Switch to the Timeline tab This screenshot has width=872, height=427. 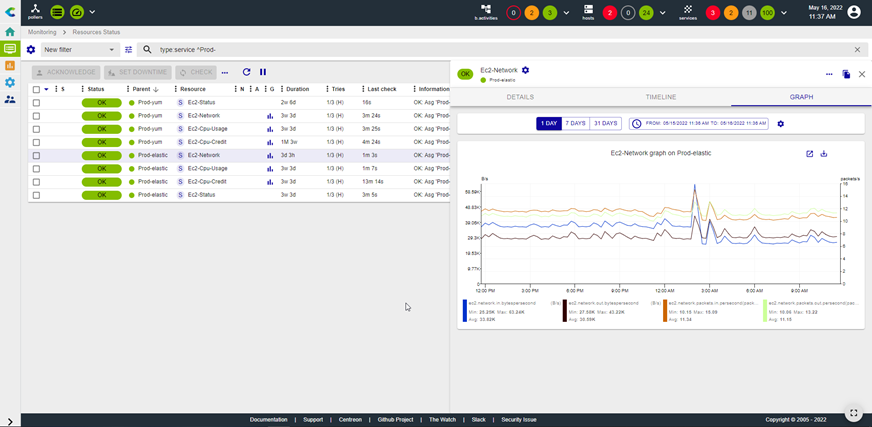660,97
